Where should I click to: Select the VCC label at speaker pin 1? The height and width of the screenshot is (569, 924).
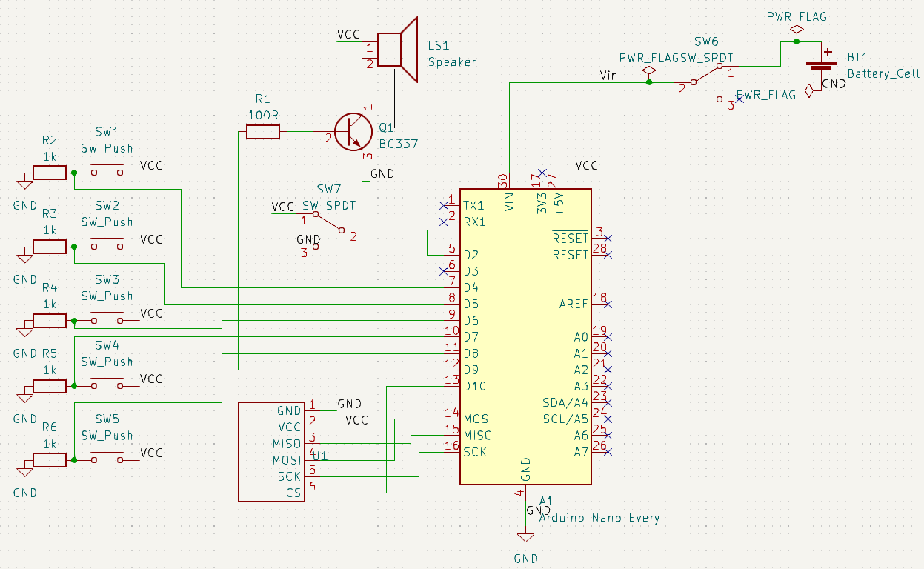[349, 34]
